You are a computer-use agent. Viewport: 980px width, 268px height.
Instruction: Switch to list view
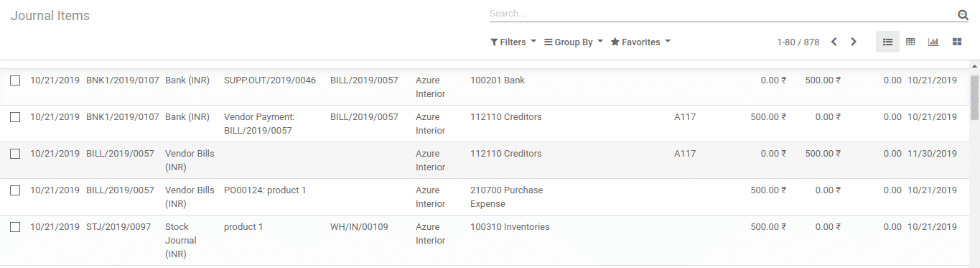point(887,42)
